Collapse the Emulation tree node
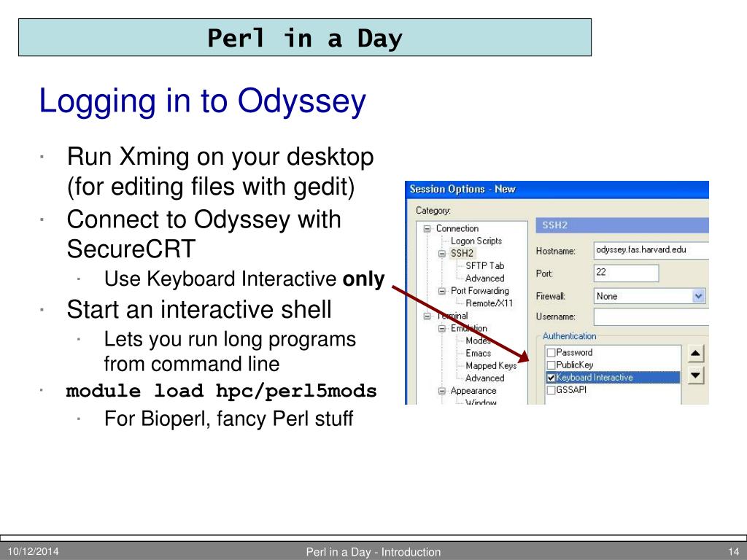Viewport: 747px width, 560px height. coord(441,328)
